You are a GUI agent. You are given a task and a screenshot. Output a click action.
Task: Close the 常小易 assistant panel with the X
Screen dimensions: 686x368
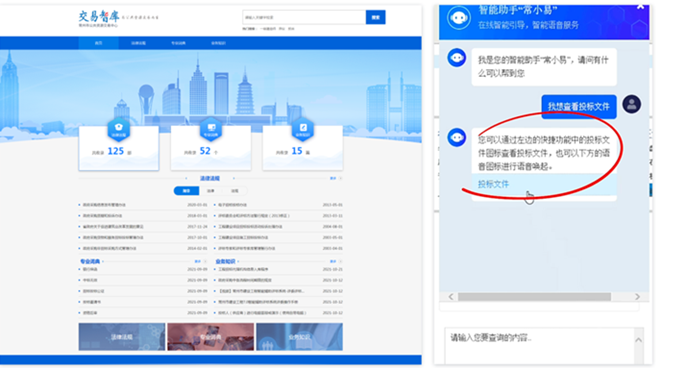(640, 6)
